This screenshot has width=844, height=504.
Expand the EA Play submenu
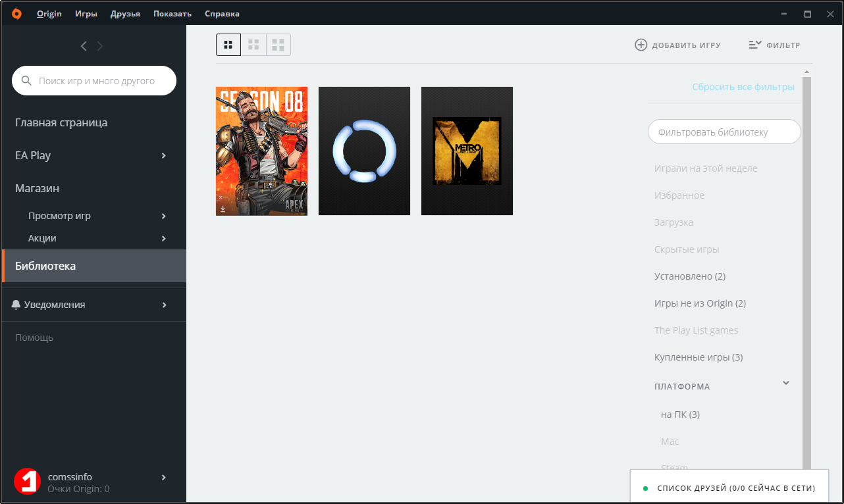click(x=164, y=155)
